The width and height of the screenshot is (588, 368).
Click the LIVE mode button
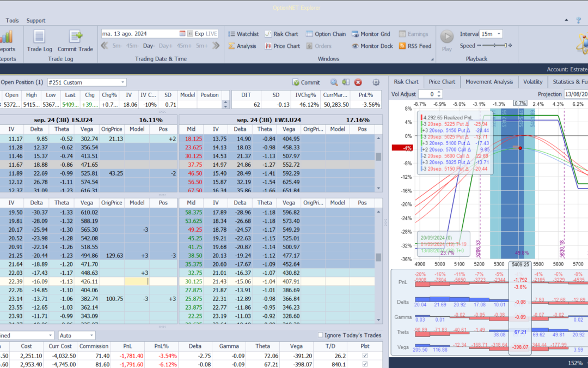coord(211,34)
